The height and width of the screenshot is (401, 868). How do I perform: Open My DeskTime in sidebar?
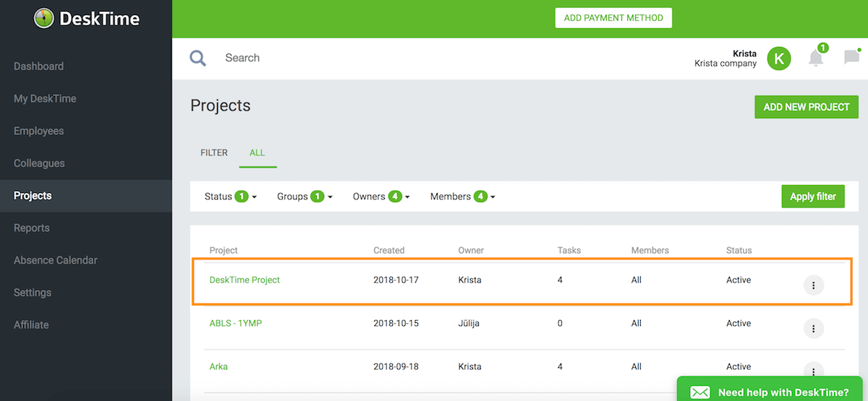tap(45, 99)
